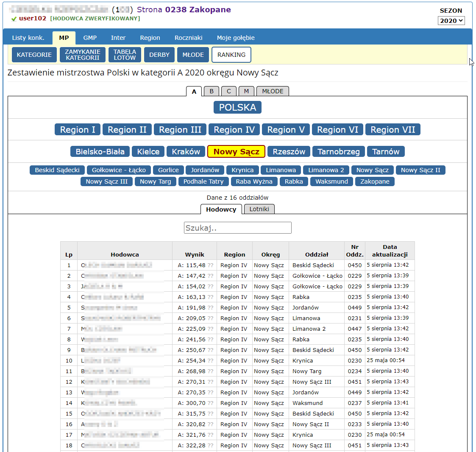Screen dimensions: 476x452
Task: Select the Podhale Tatry branch
Action: 203,181
